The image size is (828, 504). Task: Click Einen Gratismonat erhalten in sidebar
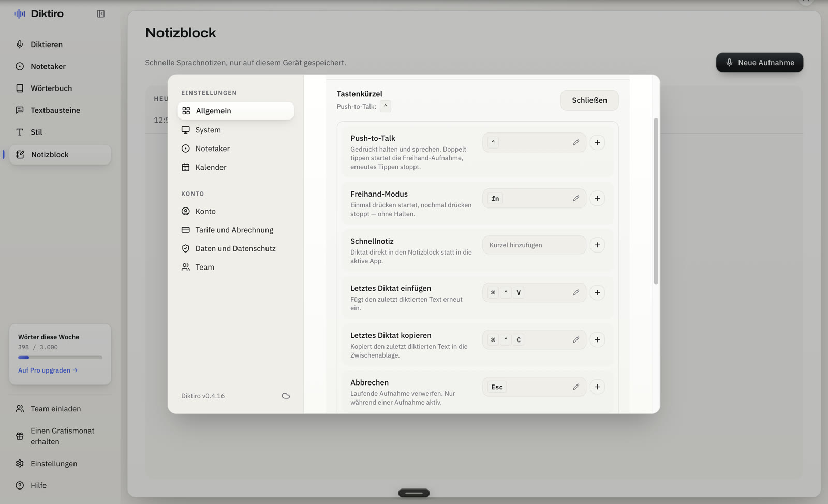60,436
